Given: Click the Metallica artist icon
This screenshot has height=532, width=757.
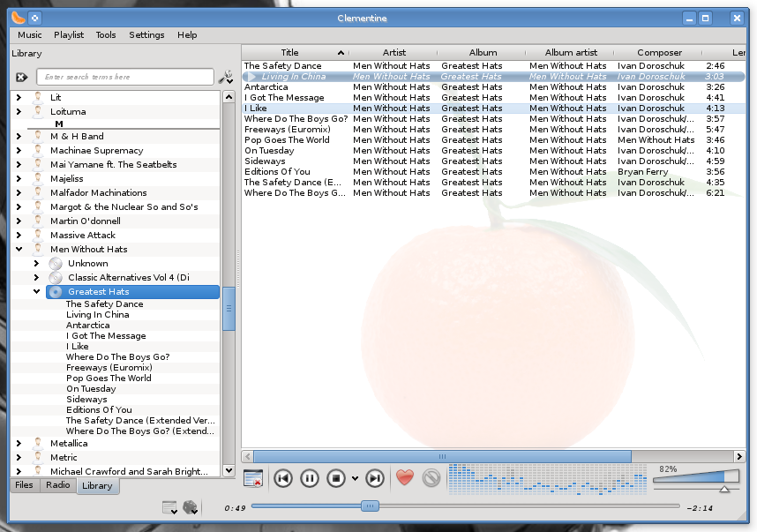Looking at the screenshot, I should [x=38, y=443].
